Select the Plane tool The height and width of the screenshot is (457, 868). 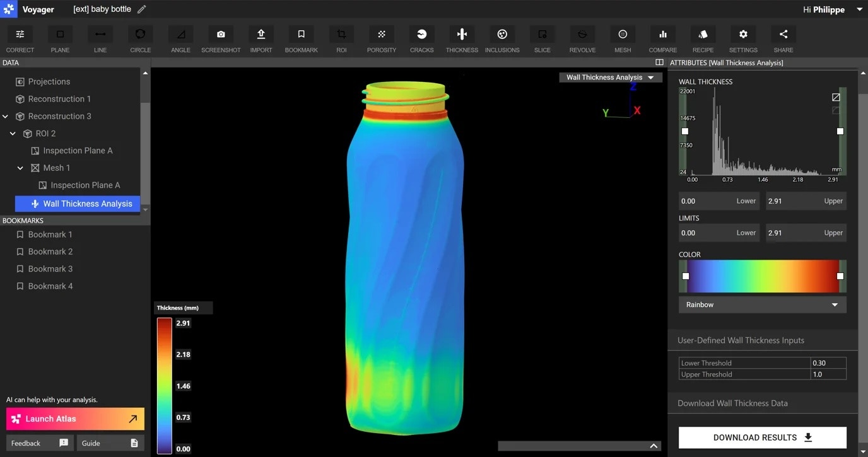(x=60, y=40)
